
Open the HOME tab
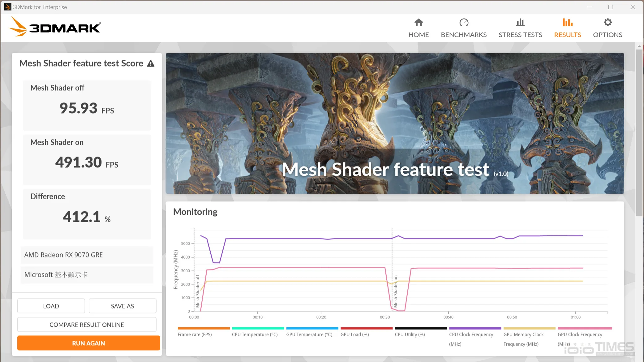click(419, 28)
